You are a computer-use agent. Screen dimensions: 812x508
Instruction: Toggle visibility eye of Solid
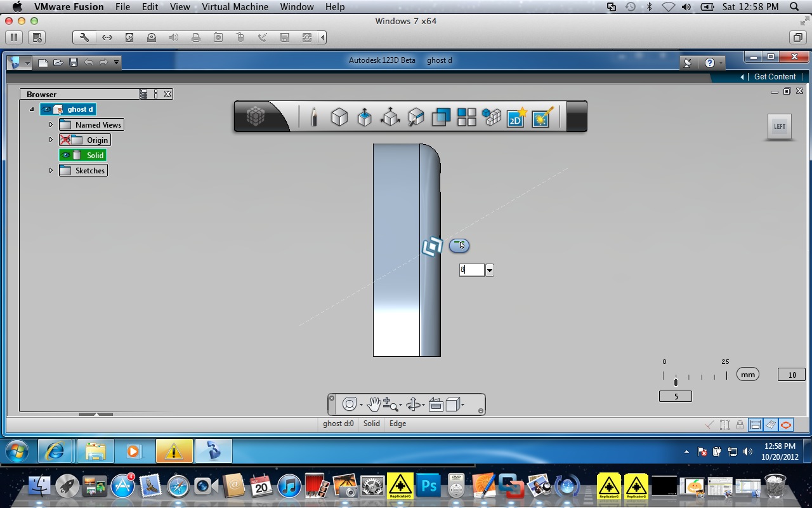coord(65,155)
